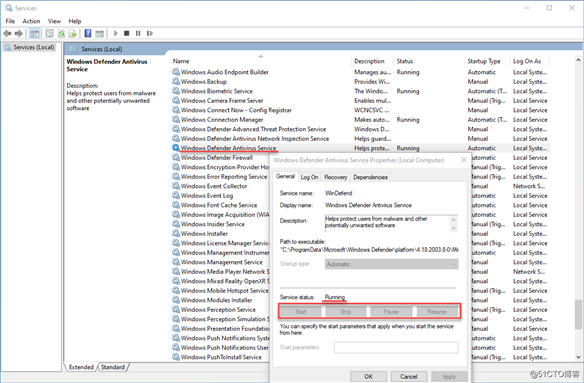This screenshot has width=584, height=383.
Task: Click the blue Help toolbar icon
Action: [x=88, y=34]
